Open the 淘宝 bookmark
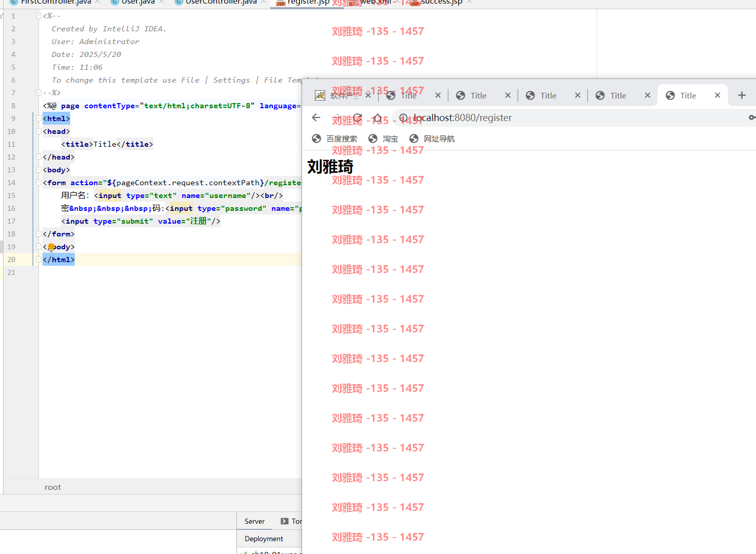 [x=383, y=138]
